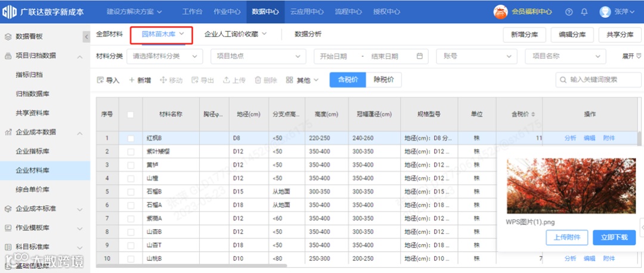Switch to the 全部材料 tab

[x=109, y=34]
